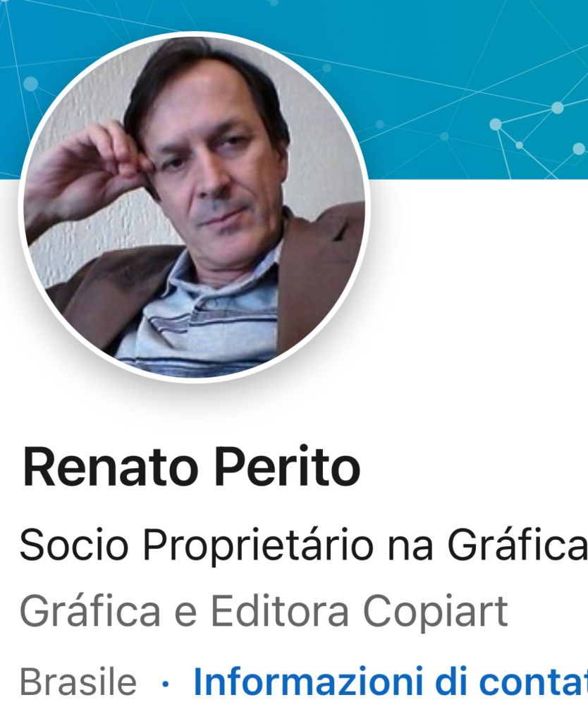The image size is (588, 721).
Task: Open Renato Perito's circular profile photo
Action: (x=194, y=207)
